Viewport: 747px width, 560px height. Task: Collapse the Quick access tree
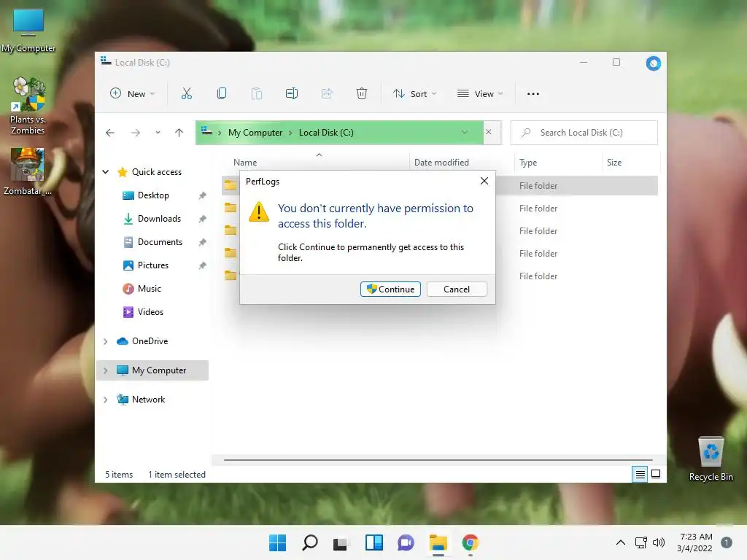(106, 172)
